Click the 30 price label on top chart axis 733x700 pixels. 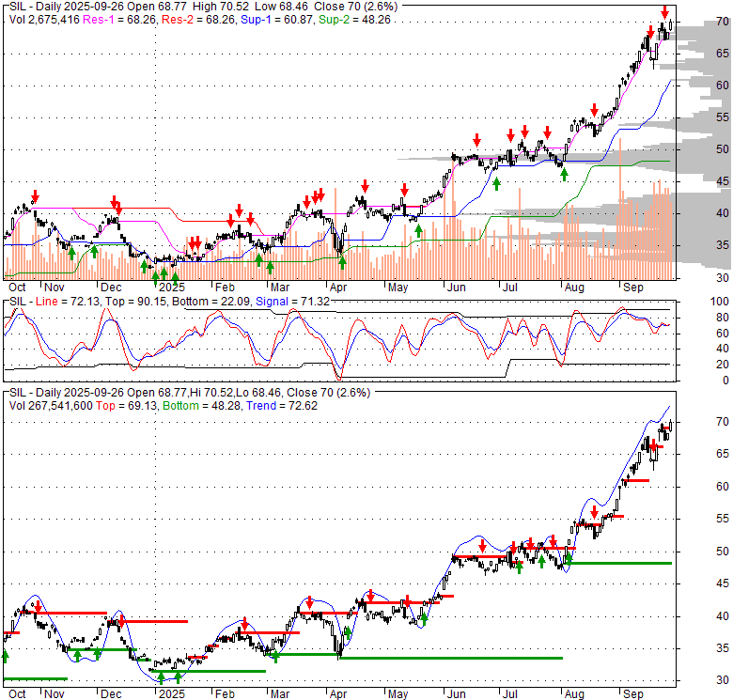coord(723,277)
